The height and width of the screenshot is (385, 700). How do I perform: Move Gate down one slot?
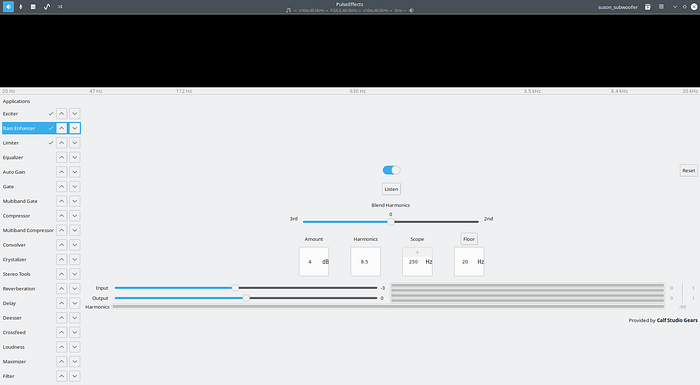point(75,187)
